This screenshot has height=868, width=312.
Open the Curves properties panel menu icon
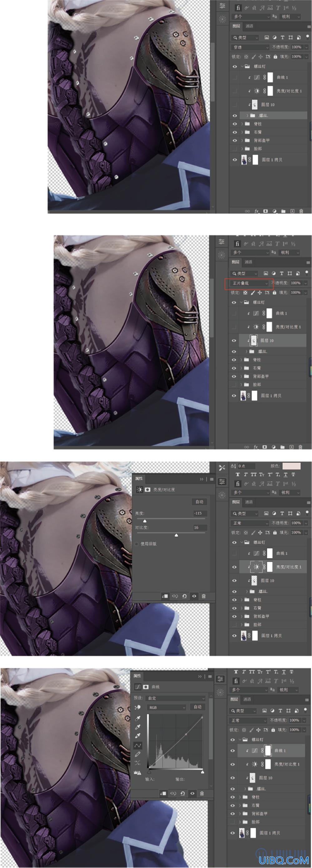click(210, 676)
